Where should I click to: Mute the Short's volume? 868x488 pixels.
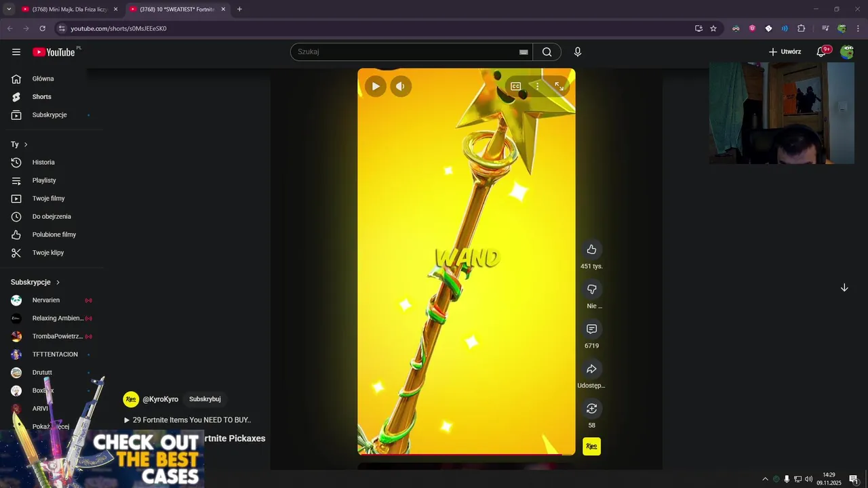[x=401, y=86]
